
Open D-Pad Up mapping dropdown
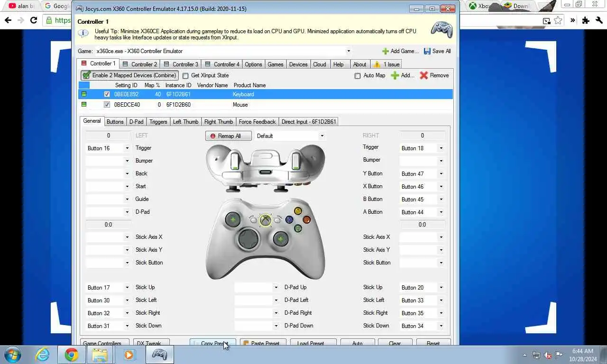pyautogui.click(x=276, y=288)
